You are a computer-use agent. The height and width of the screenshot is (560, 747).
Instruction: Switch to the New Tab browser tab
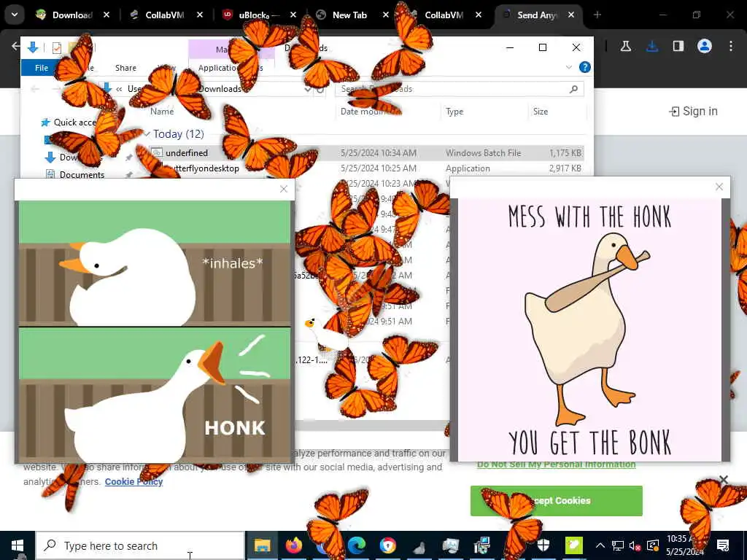coord(349,15)
